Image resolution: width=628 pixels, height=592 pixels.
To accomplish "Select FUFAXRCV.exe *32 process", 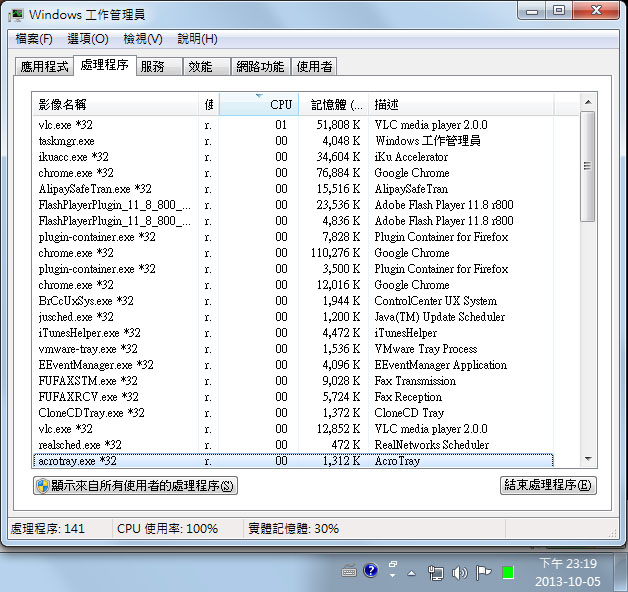I will click(293, 397).
